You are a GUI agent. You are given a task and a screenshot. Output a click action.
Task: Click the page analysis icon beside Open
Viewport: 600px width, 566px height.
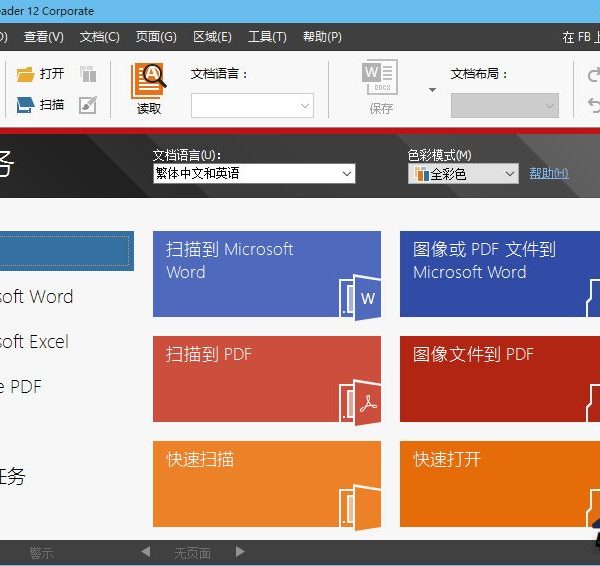88,74
